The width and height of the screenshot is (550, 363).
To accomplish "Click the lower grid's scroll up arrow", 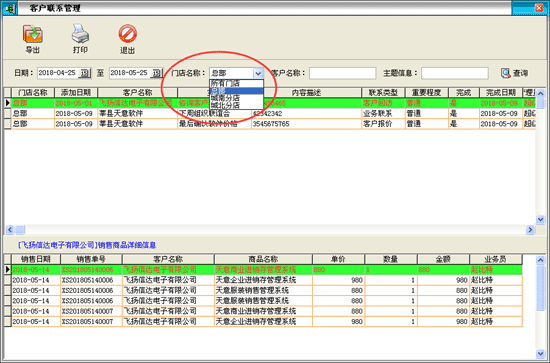I will (540, 260).
